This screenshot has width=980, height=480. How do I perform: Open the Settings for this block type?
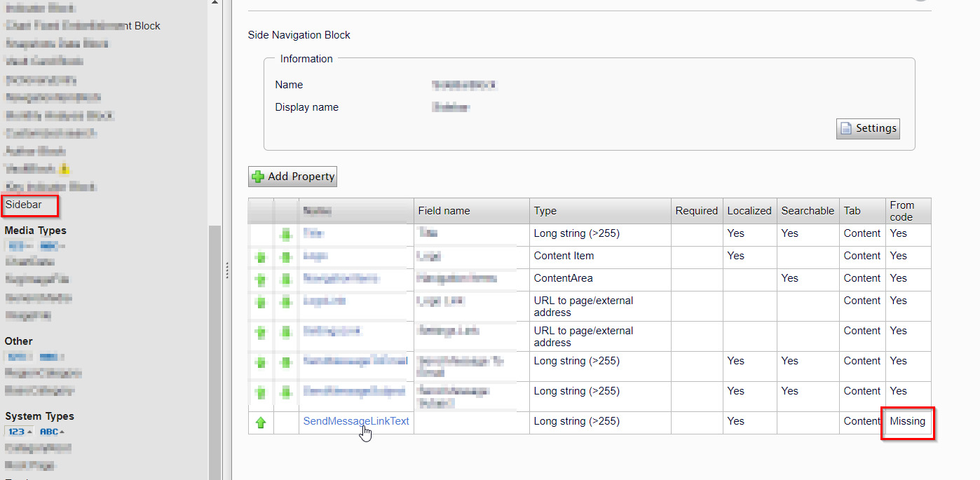(868, 129)
